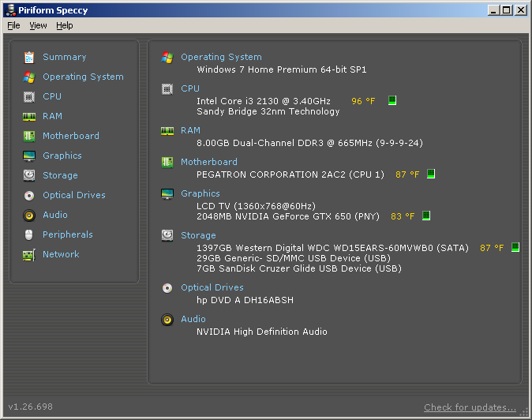
Task: Click Check for updates link
Action: click(x=470, y=407)
